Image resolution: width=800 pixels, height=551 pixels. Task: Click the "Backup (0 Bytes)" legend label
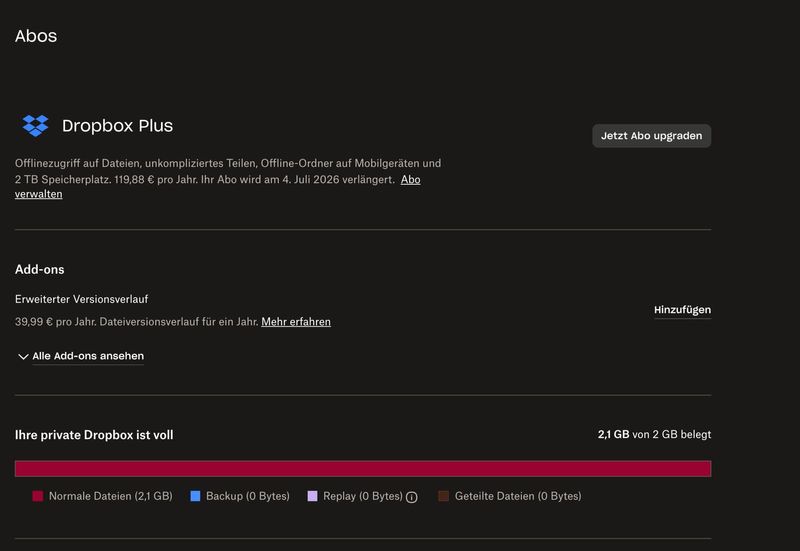248,496
